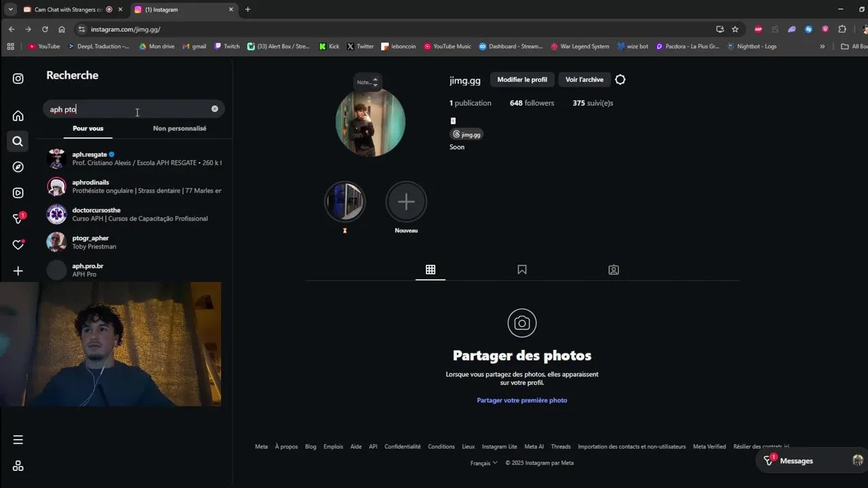
Task: Open the YouTube Music bookmark
Action: click(x=448, y=47)
